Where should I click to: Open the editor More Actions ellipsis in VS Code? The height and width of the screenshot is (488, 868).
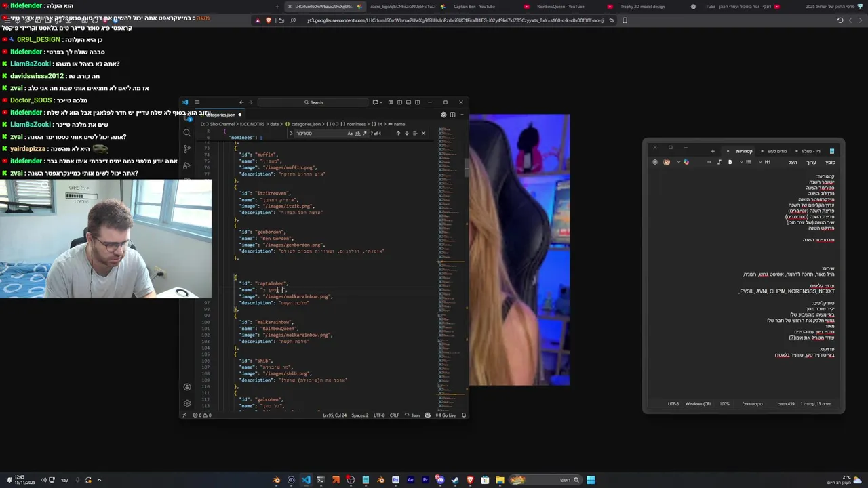tap(461, 115)
